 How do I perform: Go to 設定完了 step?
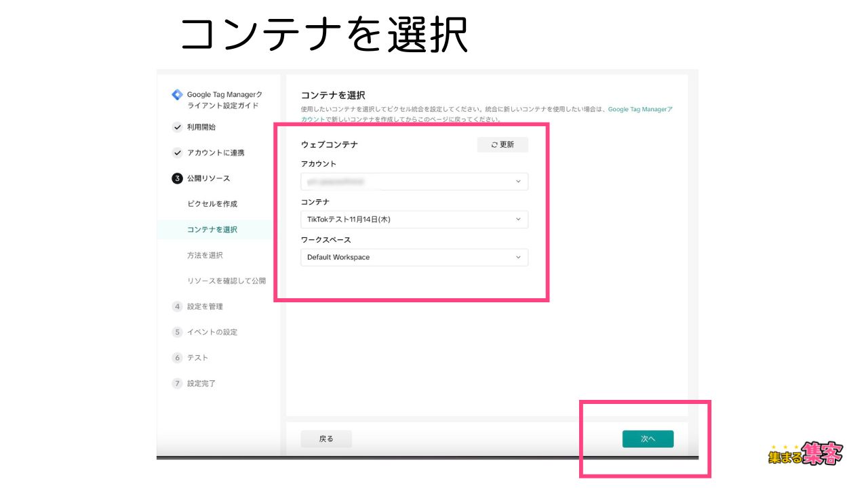201,383
